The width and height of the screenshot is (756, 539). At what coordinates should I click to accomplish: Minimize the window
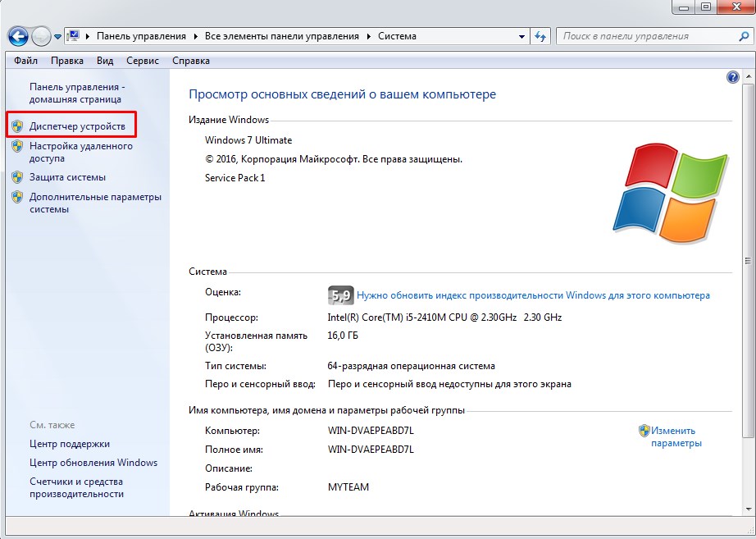pos(684,7)
